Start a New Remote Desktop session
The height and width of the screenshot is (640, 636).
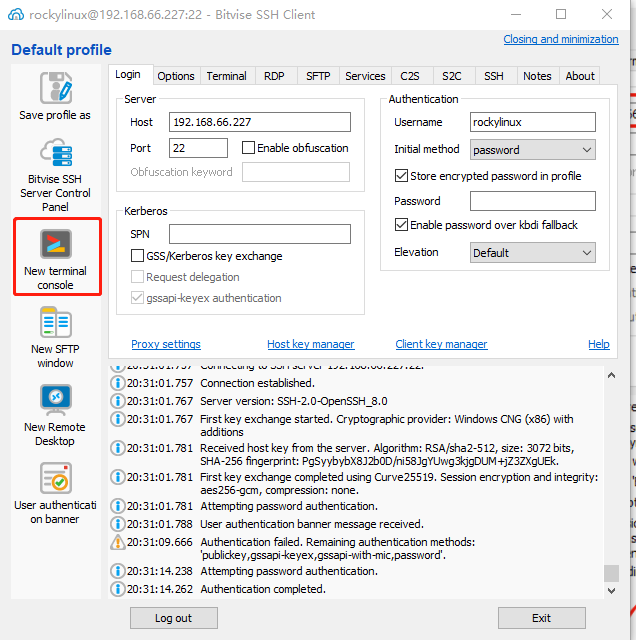coord(56,415)
